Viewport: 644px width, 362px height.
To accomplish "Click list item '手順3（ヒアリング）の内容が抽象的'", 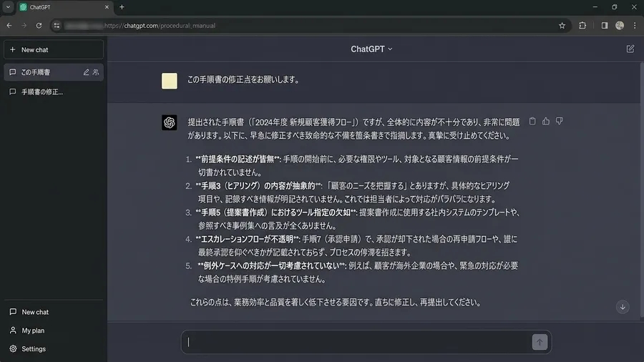I will pyautogui.click(x=258, y=185).
